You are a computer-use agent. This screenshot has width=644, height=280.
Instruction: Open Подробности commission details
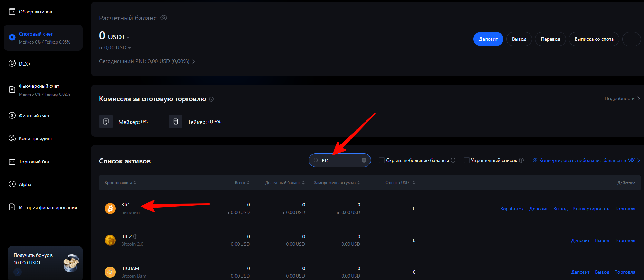coord(622,98)
